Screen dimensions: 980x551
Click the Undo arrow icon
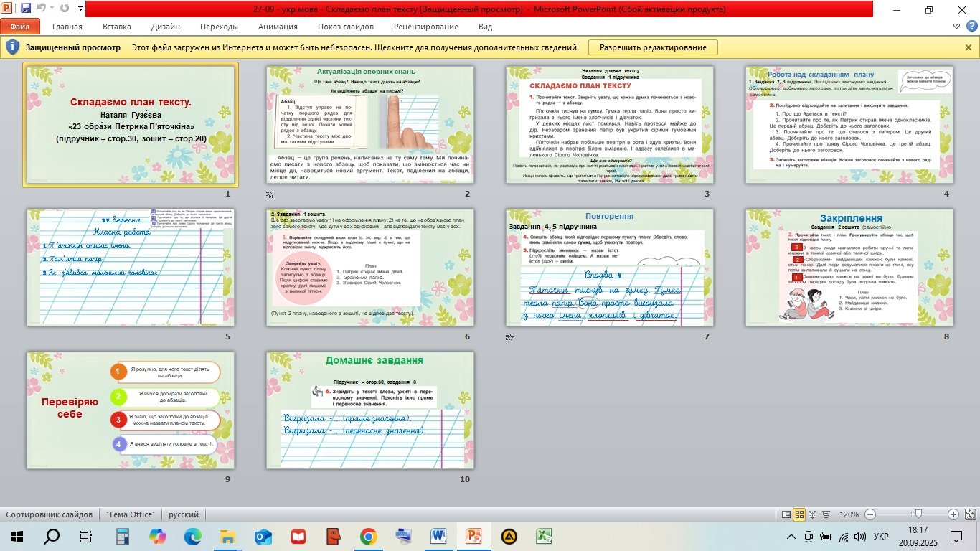tap(41, 9)
